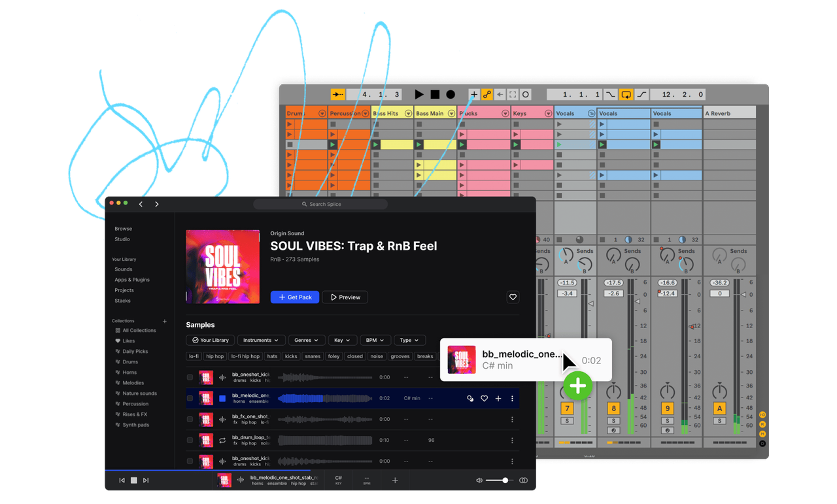
Task: Click Ableton's D delay show button
Action: [x=762, y=443]
